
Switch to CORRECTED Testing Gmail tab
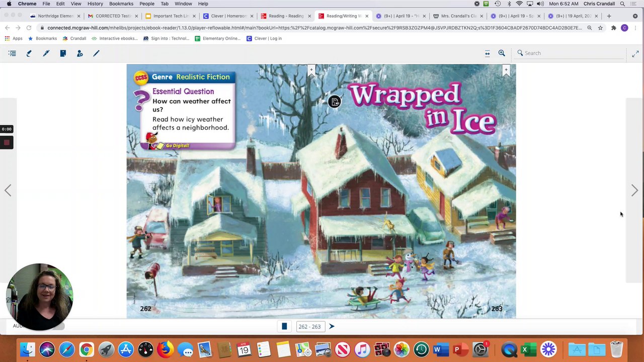click(112, 16)
